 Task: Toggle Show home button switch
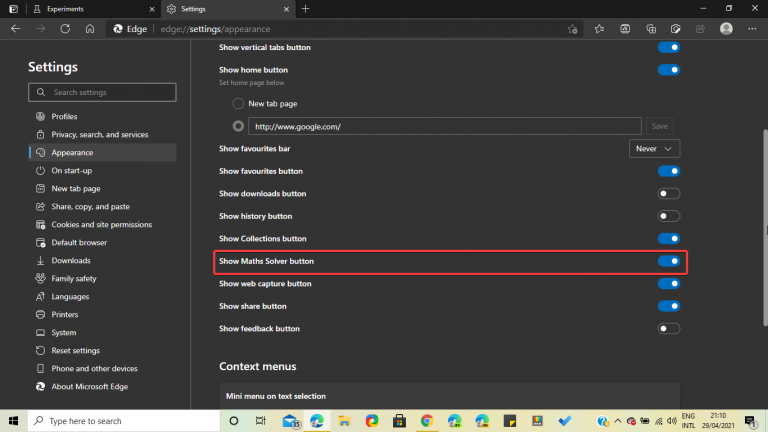(x=669, y=70)
